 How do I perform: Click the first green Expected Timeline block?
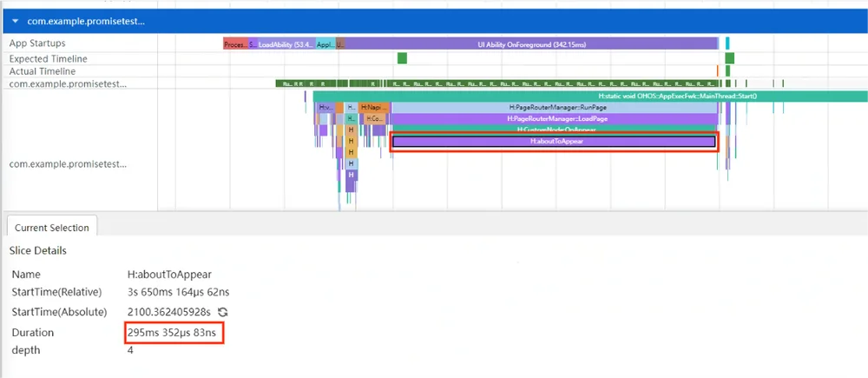click(x=402, y=58)
